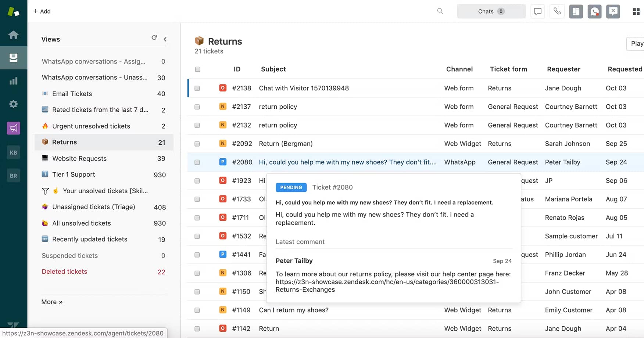Open the BR sidebar icon
Screen dimensions: 644x338
14,176
